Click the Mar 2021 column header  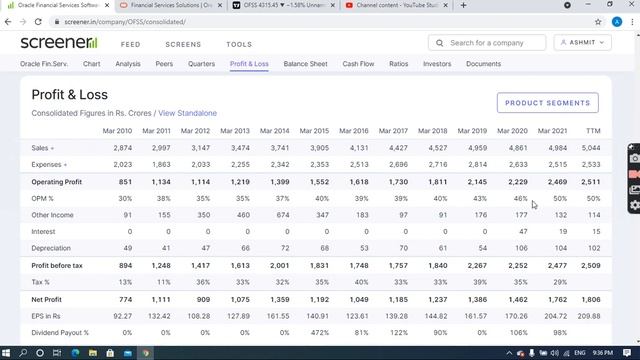pyautogui.click(x=552, y=131)
